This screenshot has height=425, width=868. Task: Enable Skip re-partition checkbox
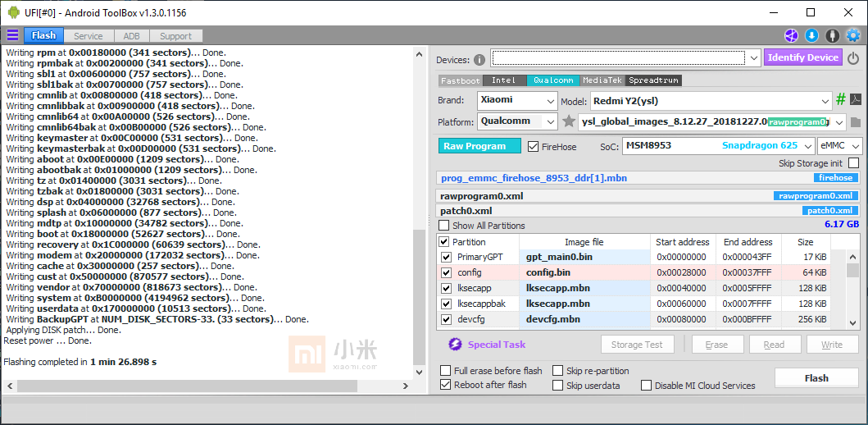point(557,371)
